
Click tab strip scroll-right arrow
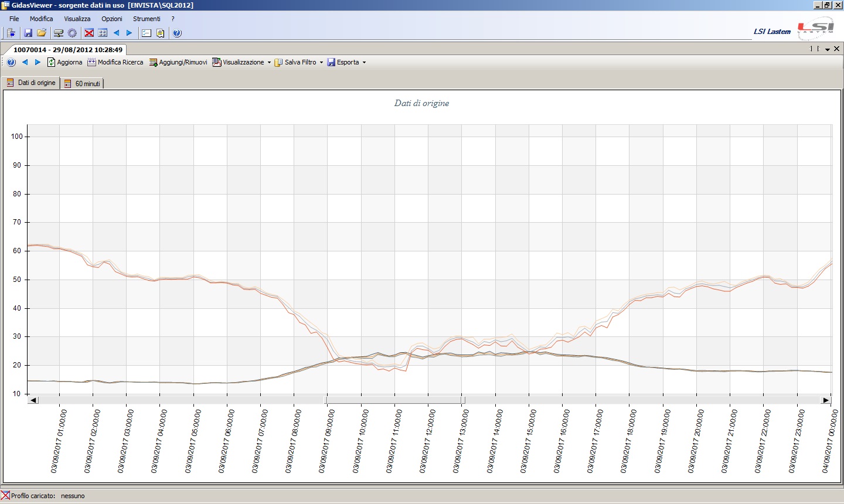(818, 49)
